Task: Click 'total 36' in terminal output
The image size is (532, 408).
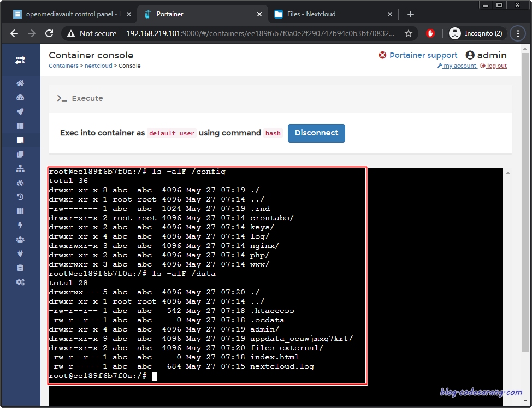Action: 68,181
